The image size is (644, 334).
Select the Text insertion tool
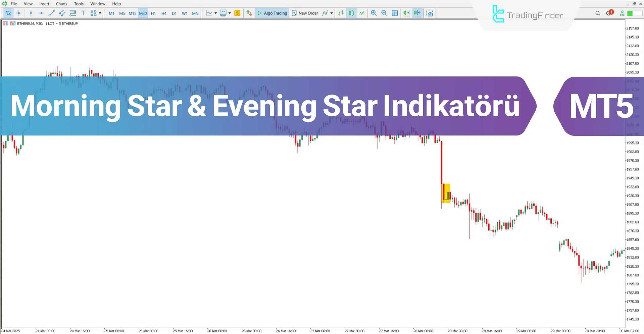[x=83, y=13]
